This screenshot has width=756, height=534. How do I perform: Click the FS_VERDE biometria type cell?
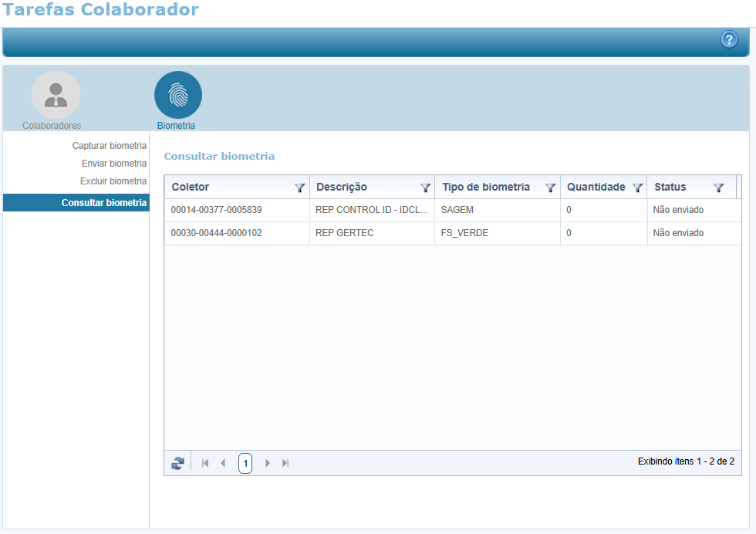point(498,233)
